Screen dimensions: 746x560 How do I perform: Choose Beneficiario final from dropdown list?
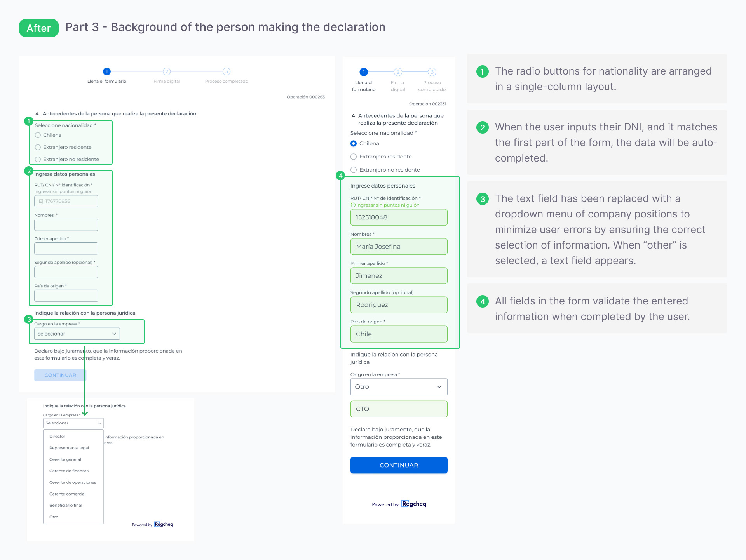click(x=66, y=505)
